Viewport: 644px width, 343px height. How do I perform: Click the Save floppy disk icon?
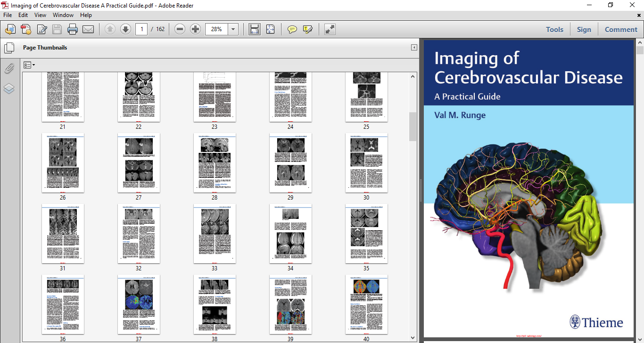(57, 29)
